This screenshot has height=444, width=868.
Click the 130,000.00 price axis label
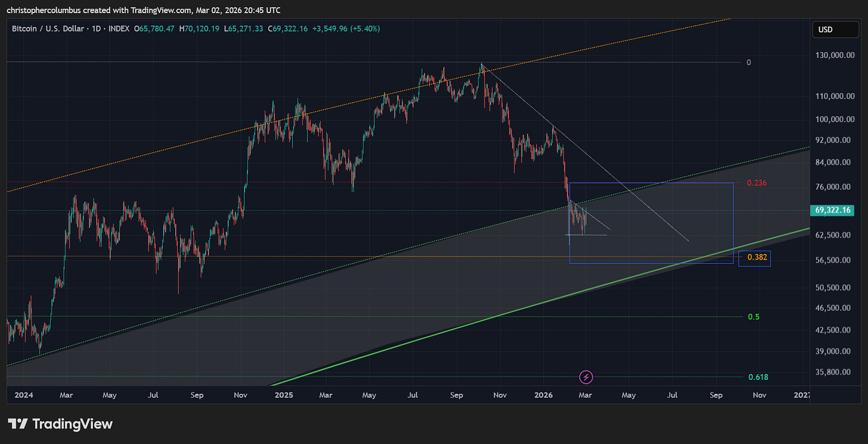pyautogui.click(x=835, y=55)
